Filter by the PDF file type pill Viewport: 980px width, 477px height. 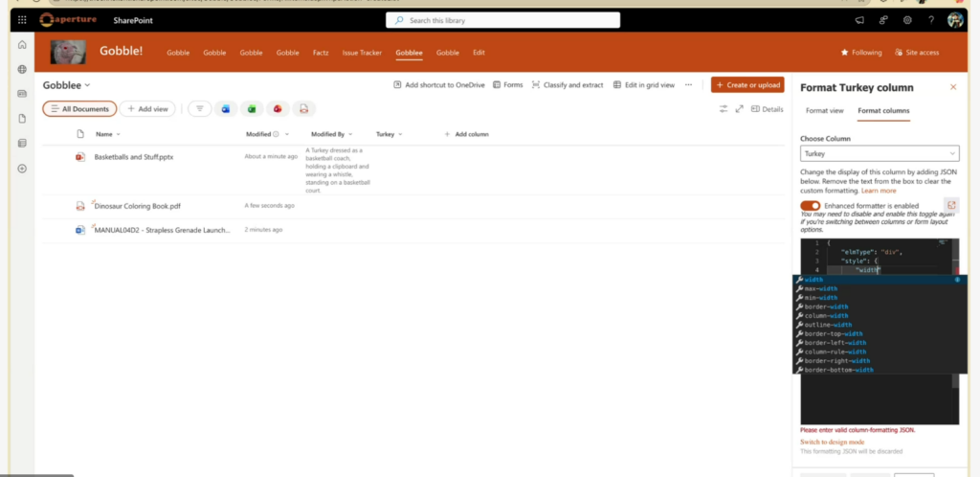(303, 109)
